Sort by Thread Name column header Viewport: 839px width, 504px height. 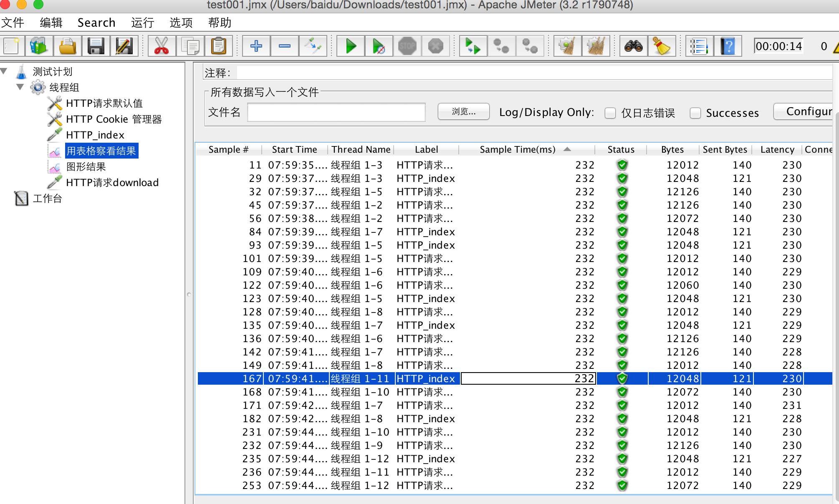(361, 149)
